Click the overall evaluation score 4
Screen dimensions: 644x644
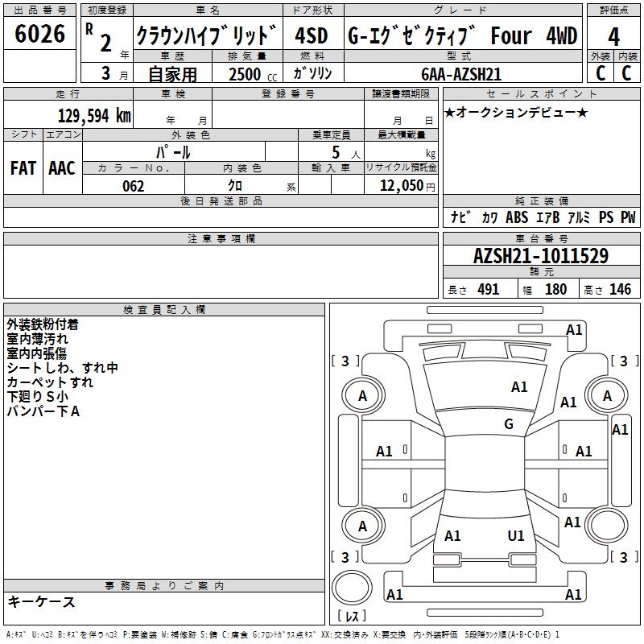tap(613, 36)
